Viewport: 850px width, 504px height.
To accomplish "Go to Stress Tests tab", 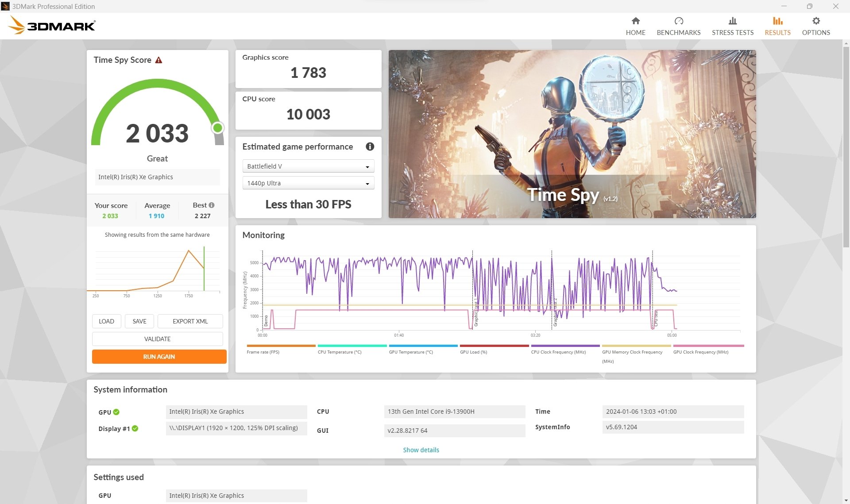I will coord(732,26).
